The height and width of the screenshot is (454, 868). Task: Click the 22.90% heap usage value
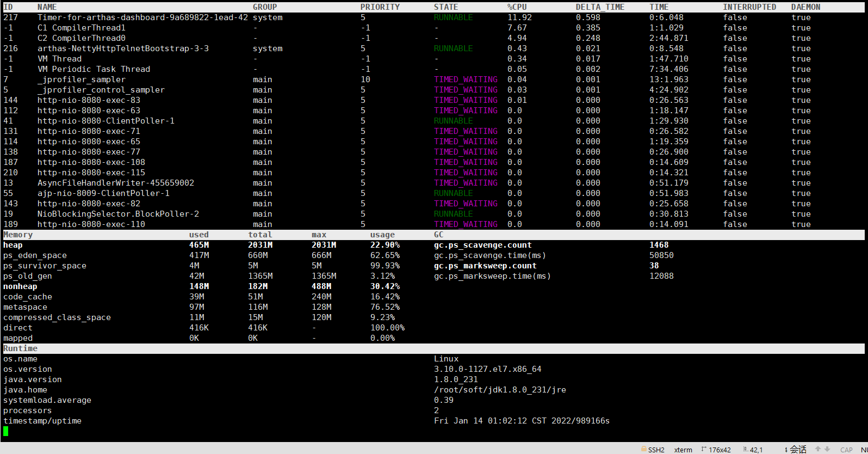tap(385, 245)
